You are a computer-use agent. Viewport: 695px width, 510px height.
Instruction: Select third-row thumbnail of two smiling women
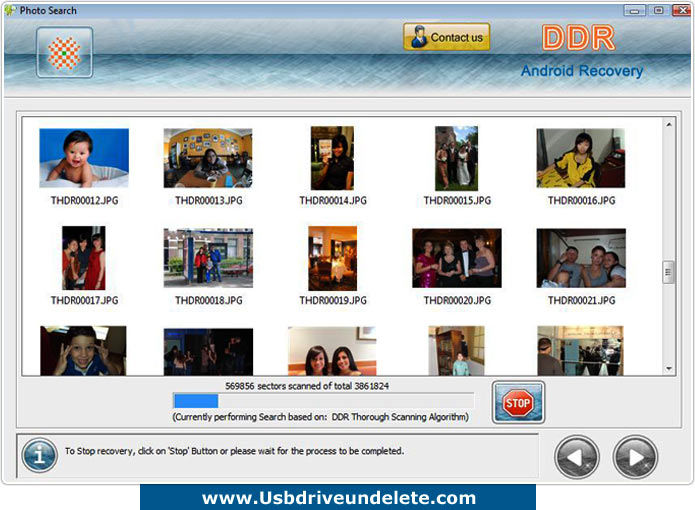point(332,351)
